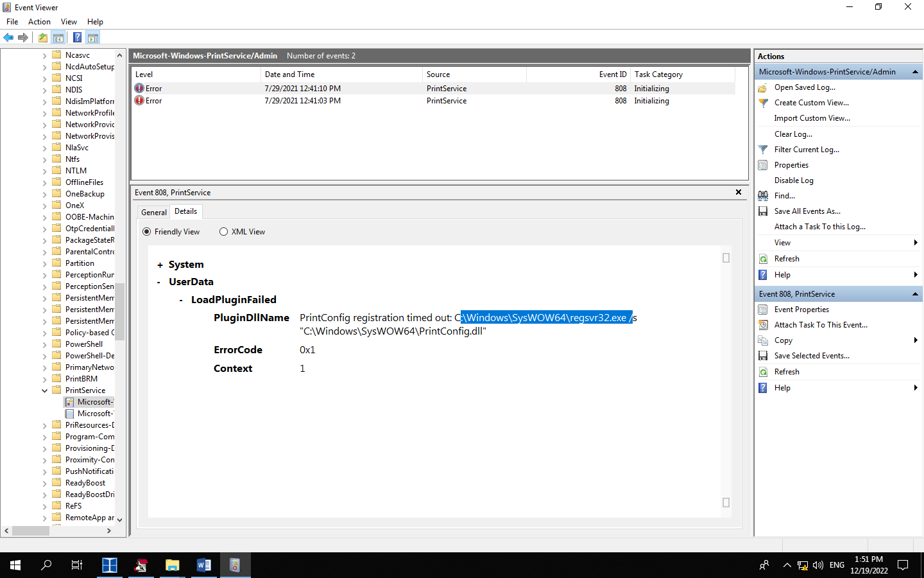The height and width of the screenshot is (578, 924).
Task: Open Task View on the taskbar
Action: coord(77,565)
